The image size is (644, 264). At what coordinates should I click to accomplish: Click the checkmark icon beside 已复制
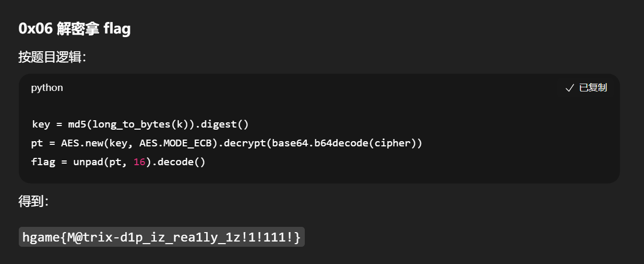click(570, 88)
